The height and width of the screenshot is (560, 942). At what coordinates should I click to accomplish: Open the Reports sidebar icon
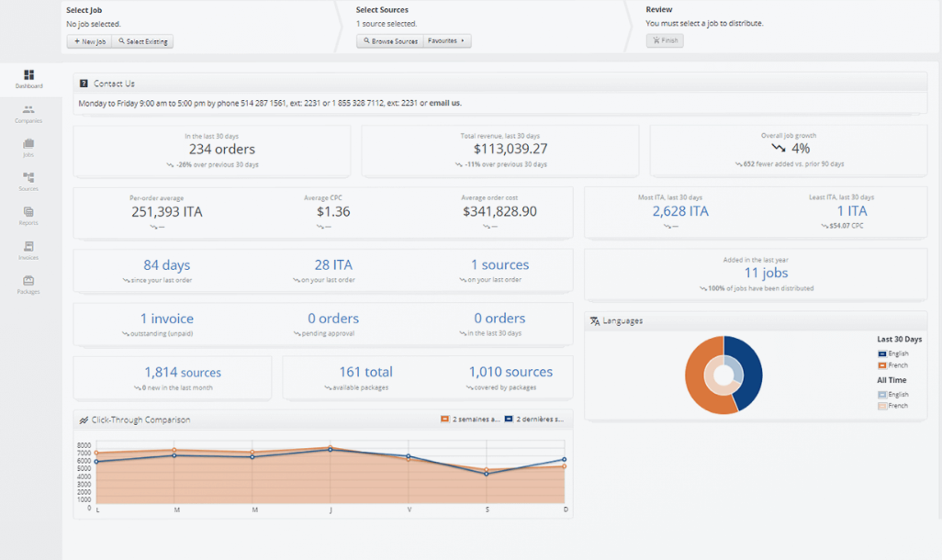(28, 212)
